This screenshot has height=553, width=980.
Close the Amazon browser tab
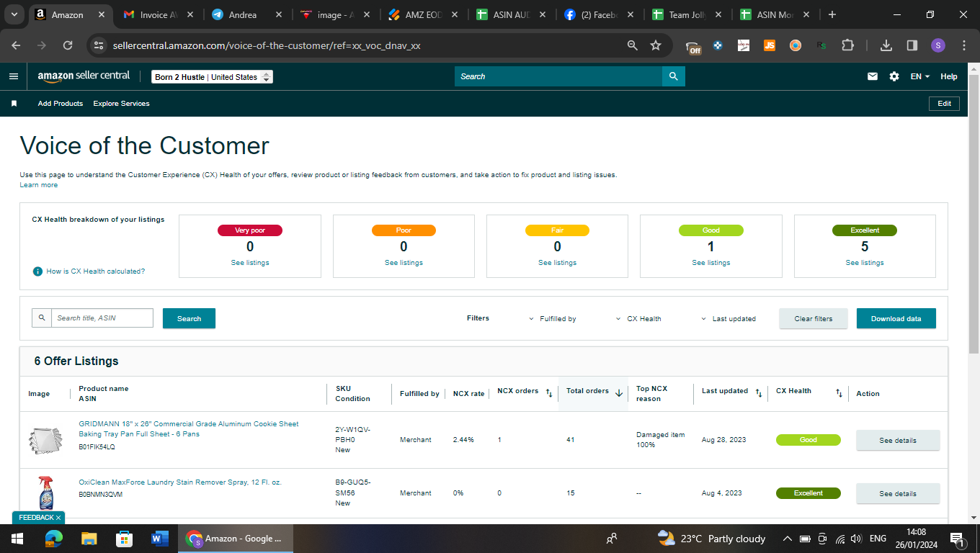click(103, 14)
